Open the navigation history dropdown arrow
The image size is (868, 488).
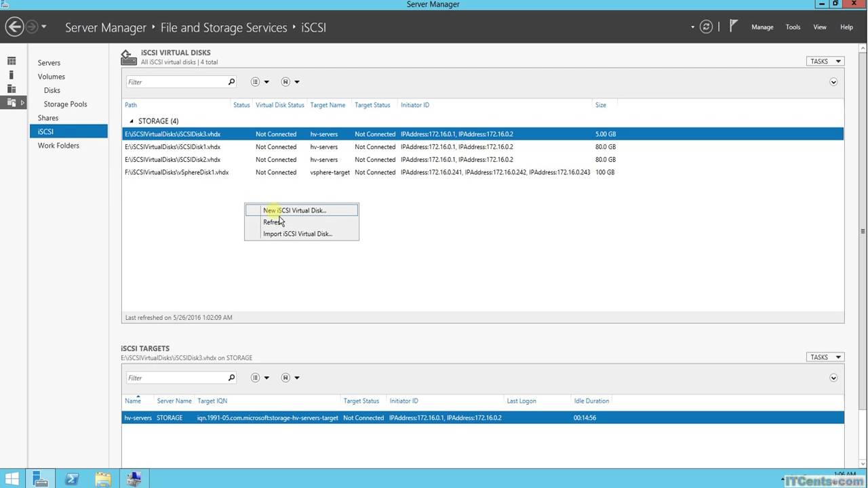44,27
